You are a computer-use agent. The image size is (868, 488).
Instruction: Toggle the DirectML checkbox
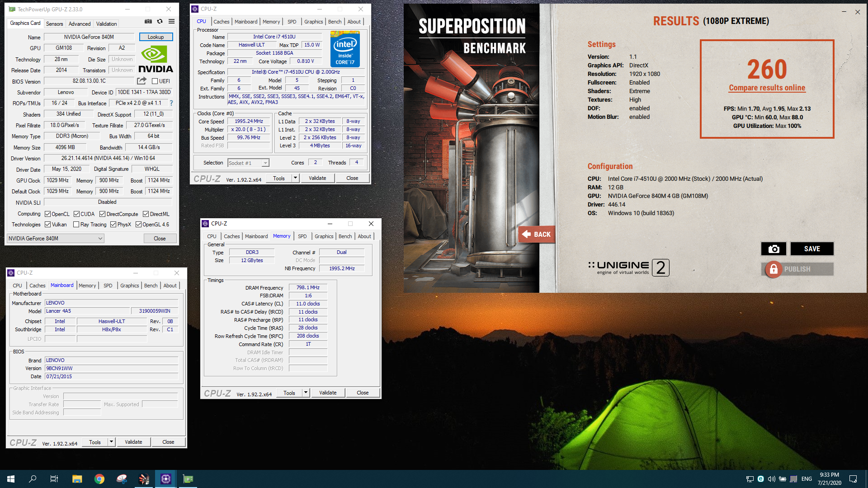pyautogui.click(x=146, y=214)
